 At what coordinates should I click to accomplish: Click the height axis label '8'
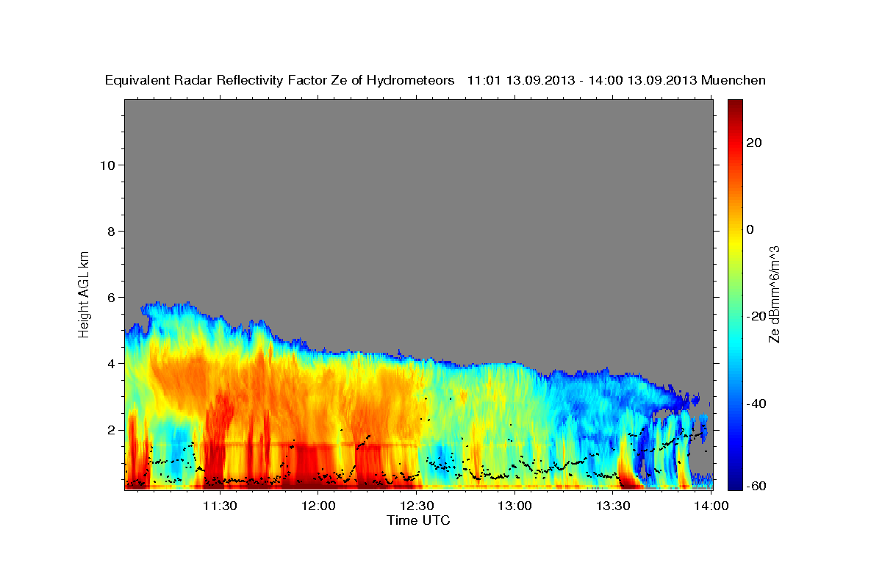111,231
